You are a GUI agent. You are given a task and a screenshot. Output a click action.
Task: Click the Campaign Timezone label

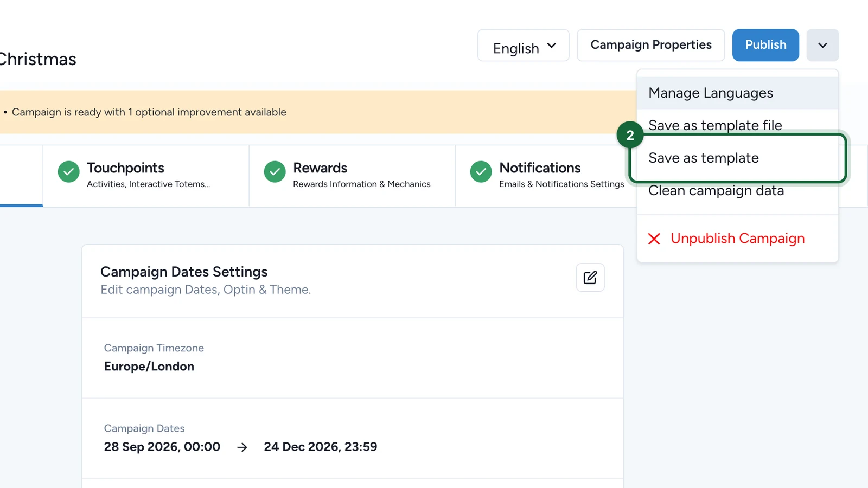[x=154, y=348]
